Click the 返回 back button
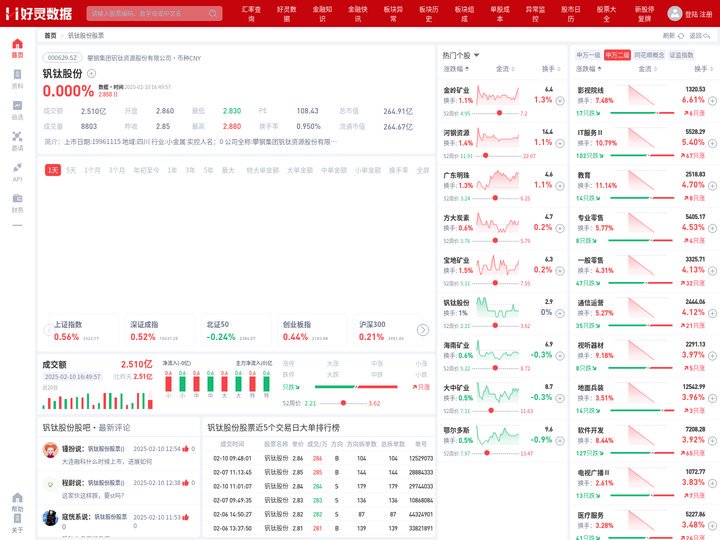This screenshot has height=540, width=720. click(699, 35)
